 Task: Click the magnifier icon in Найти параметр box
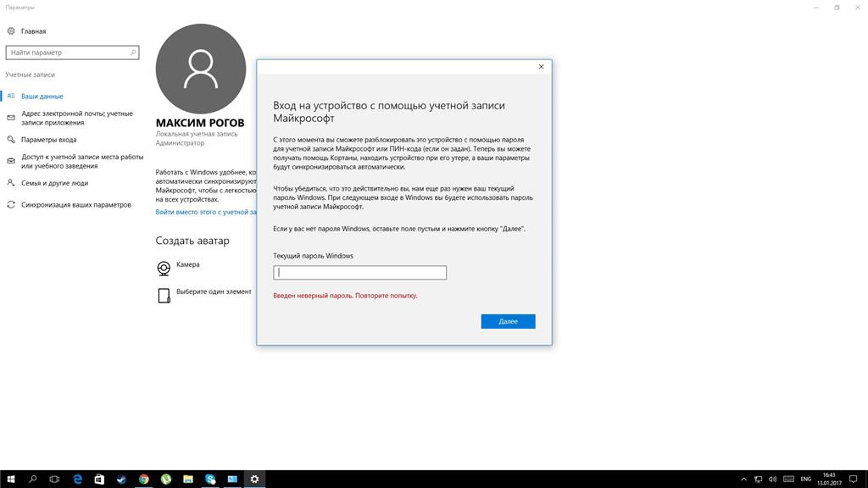pyautogui.click(x=133, y=53)
